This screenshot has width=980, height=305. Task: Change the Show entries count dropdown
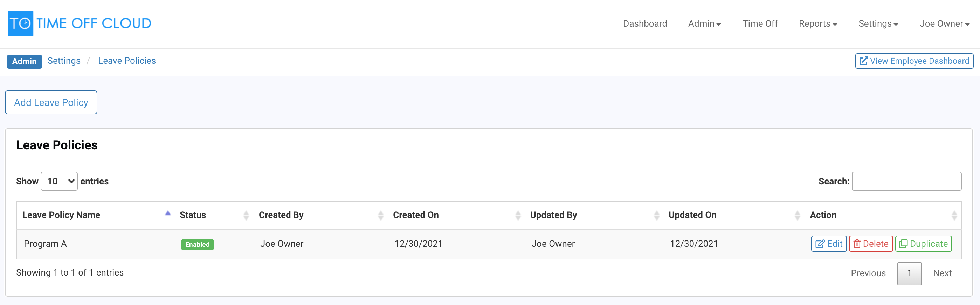(59, 181)
